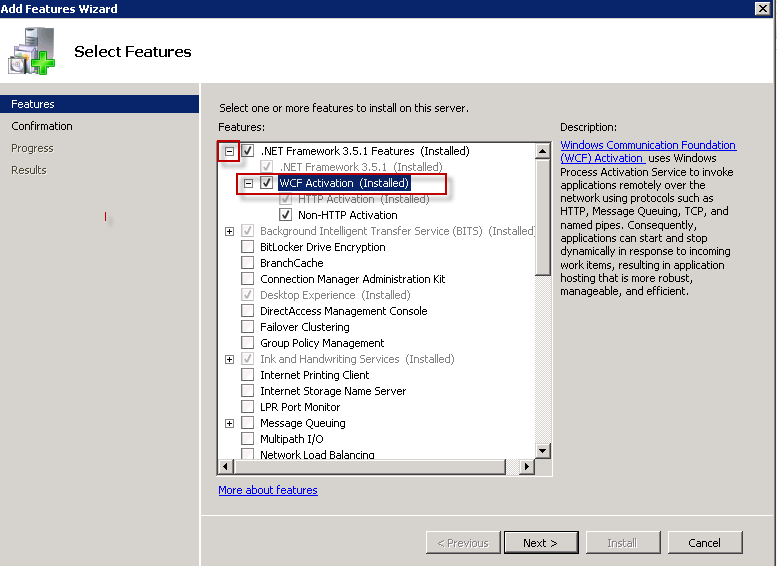This screenshot has height=566, width=777.
Task: Click the vertical scrollbar thumb
Action: [x=543, y=217]
